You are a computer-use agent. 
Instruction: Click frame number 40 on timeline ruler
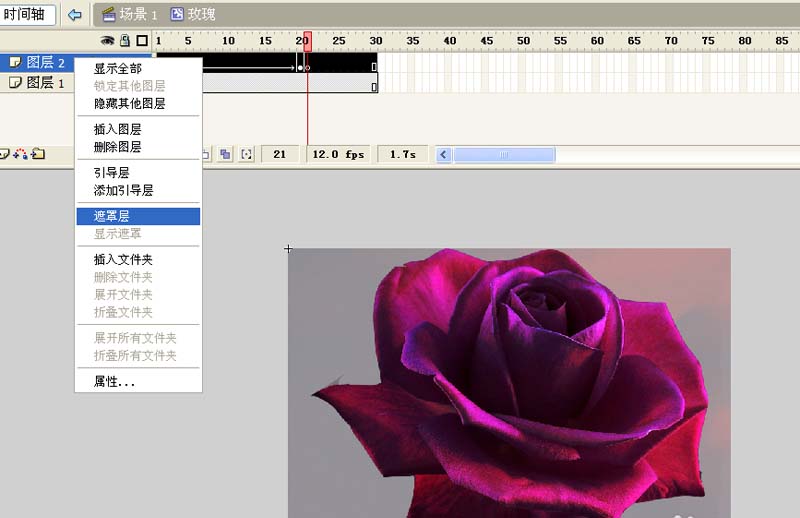(449, 41)
